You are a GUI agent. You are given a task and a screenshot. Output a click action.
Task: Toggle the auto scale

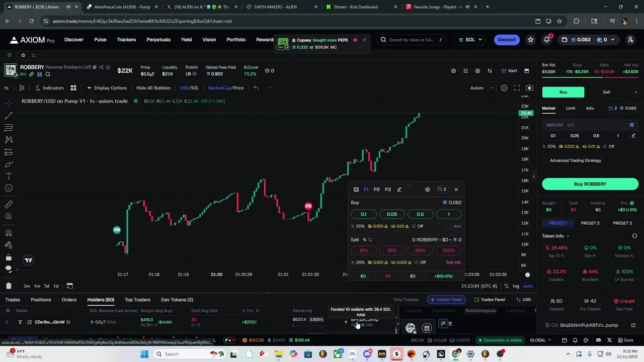coord(528,286)
